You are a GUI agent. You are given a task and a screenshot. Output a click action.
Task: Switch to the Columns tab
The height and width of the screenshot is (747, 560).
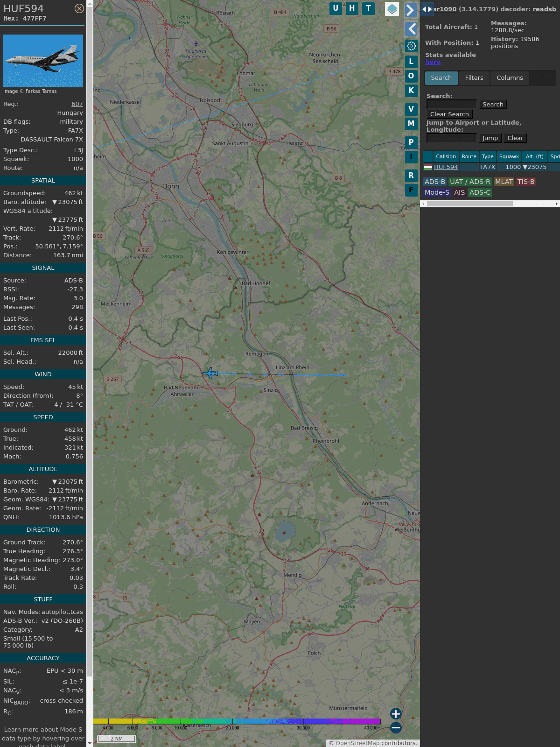[510, 78]
